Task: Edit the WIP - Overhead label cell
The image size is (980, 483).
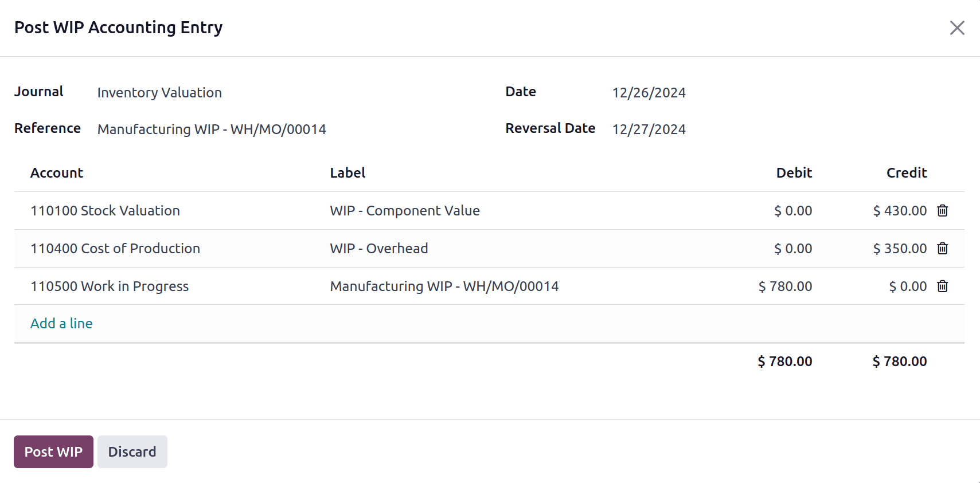Action: tap(379, 249)
